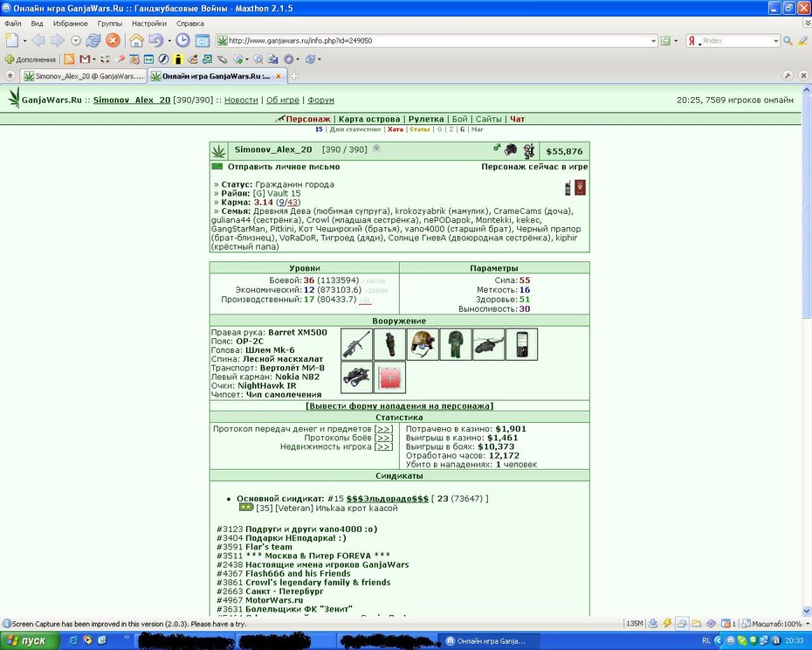This screenshot has height=650, width=812.
Task: Switch to Simonov_Alex_20 @ GanjaWars tab
Action: [x=84, y=76]
